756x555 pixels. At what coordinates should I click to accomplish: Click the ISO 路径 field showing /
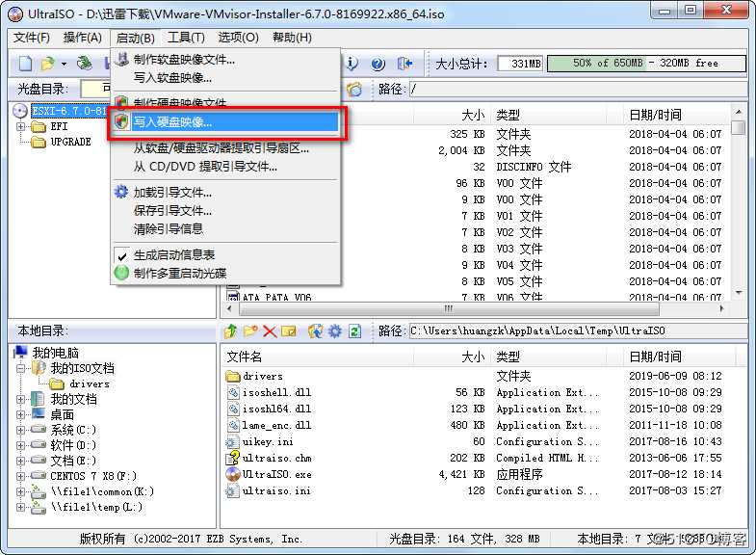[x=577, y=90]
